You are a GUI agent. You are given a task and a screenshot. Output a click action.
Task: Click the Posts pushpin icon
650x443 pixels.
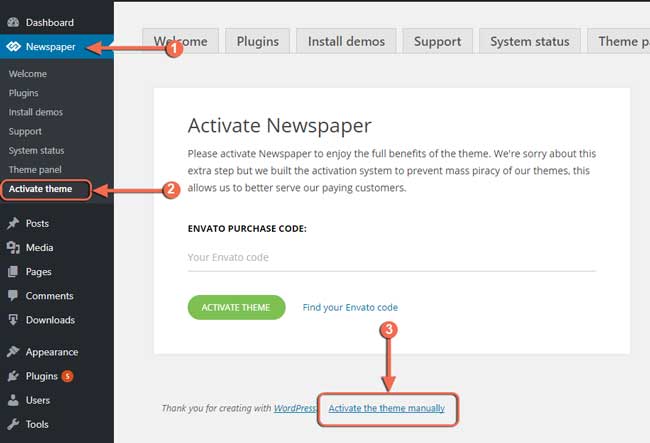click(13, 223)
